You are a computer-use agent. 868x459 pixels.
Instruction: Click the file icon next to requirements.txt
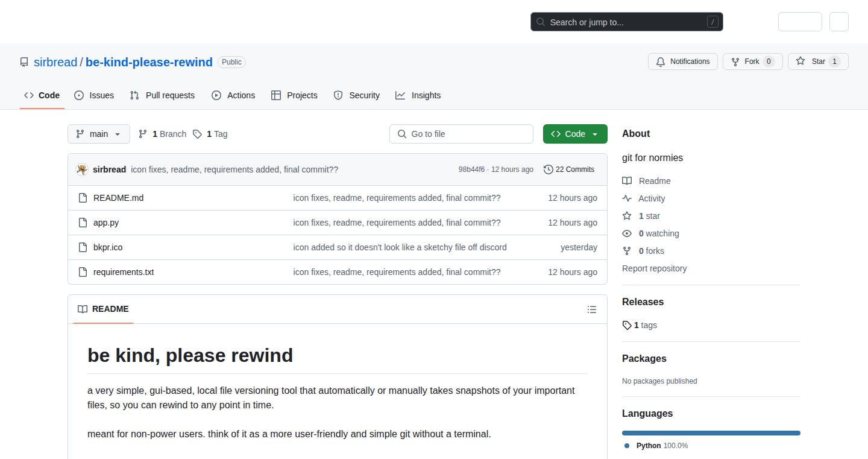[83, 272]
